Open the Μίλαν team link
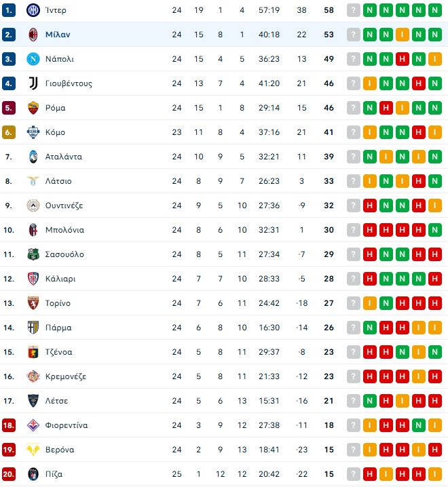 click(x=58, y=35)
